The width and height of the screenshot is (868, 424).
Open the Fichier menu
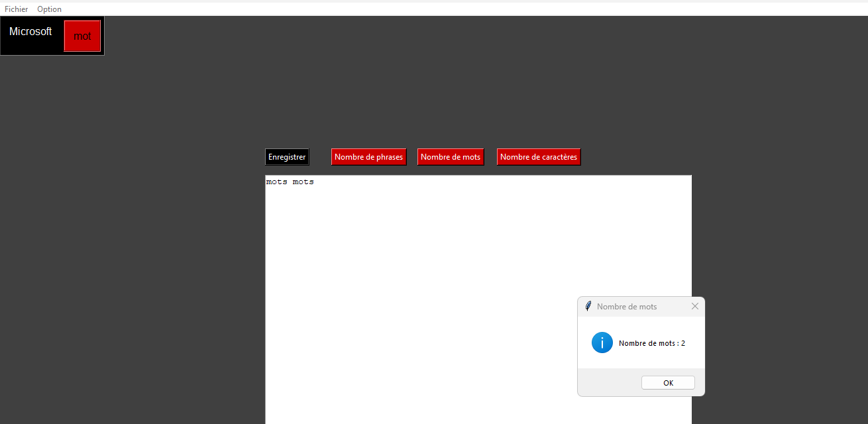click(x=17, y=9)
